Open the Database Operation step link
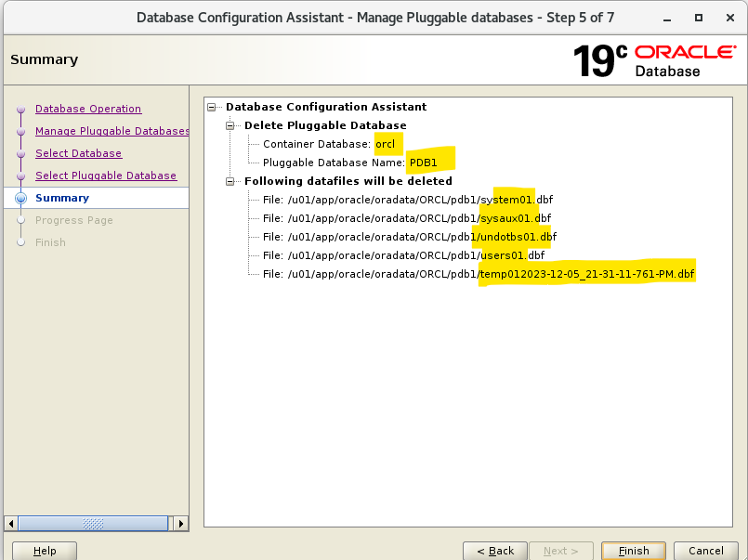 (x=88, y=109)
